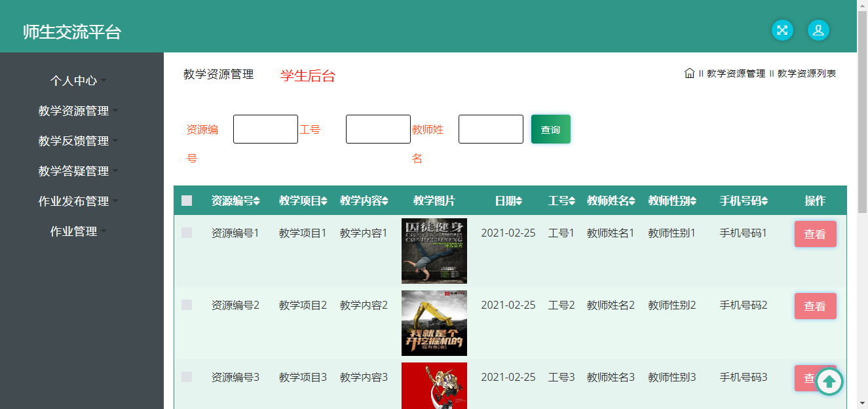Image resolution: width=868 pixels, height=409 pixels.
Task: Sort table by 工号 column
Action: (x=572, y=201)
